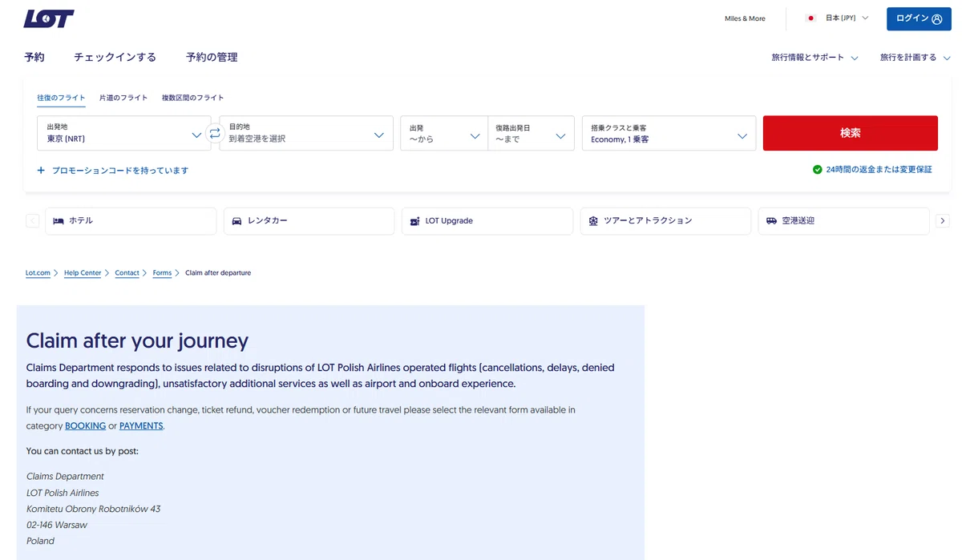
Task: Click the 24時間の返金または変更保証 text
Action: pos(879,170)
